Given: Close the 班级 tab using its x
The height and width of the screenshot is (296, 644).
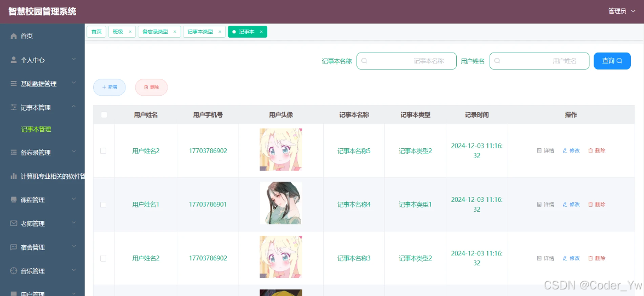Looking at the screenshot, I should (130, 32).
